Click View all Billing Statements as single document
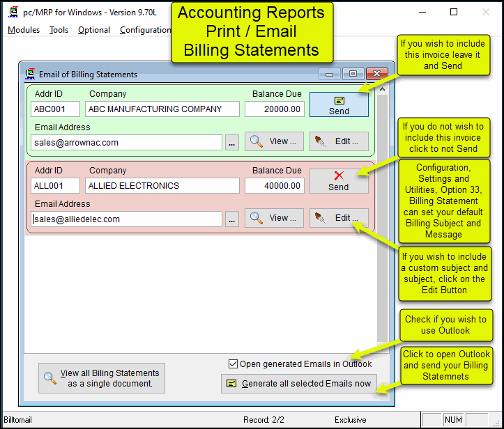This screenshot has width=504, height=429. (102, 378)
